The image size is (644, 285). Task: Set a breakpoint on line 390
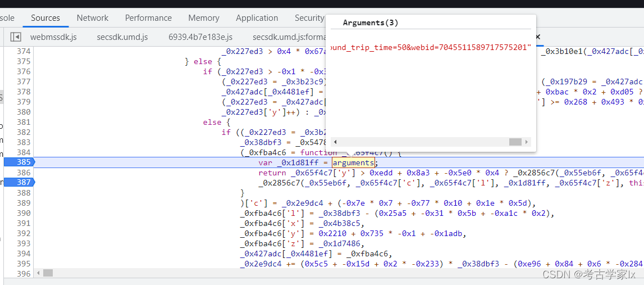tap(24, 212)
